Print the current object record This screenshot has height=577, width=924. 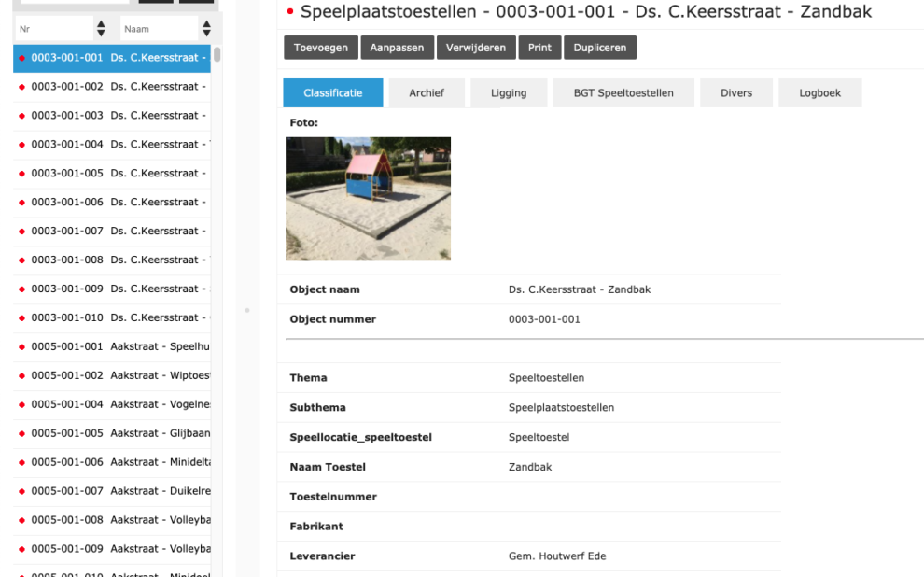539,48
